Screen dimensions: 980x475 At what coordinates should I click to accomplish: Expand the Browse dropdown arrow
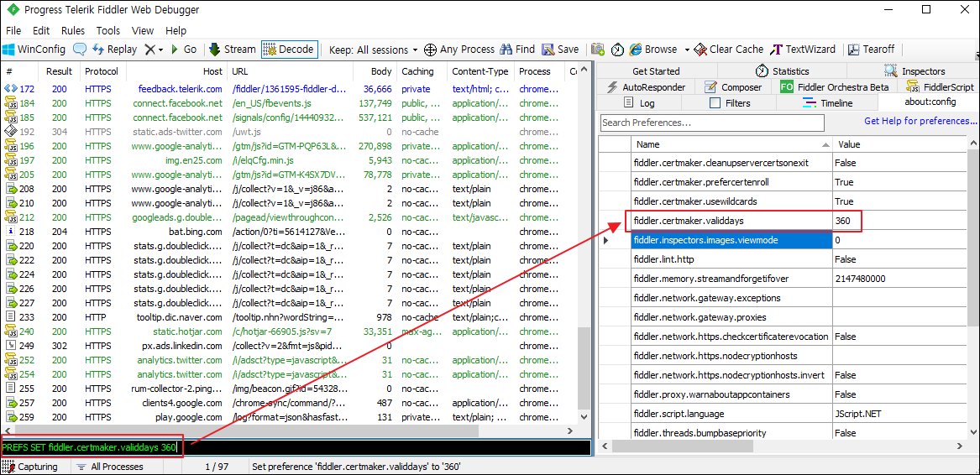coord(686,50)
